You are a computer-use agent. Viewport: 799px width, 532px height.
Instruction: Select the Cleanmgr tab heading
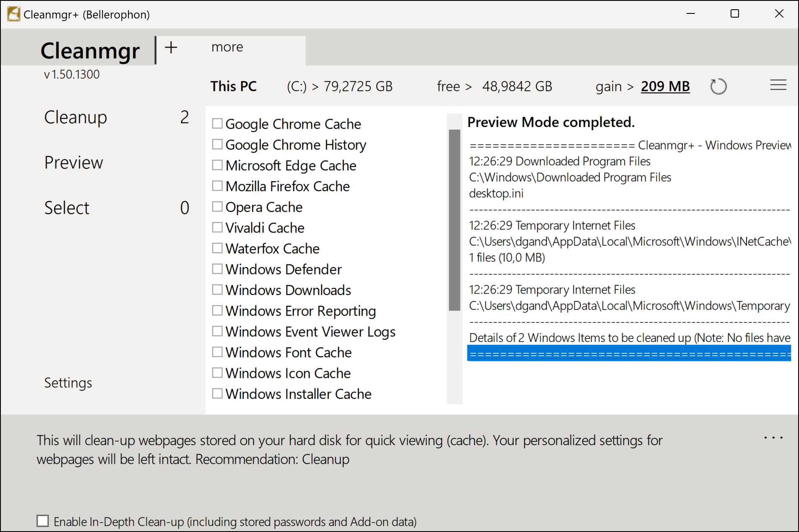pyautogui.click(x=90, y=50)
